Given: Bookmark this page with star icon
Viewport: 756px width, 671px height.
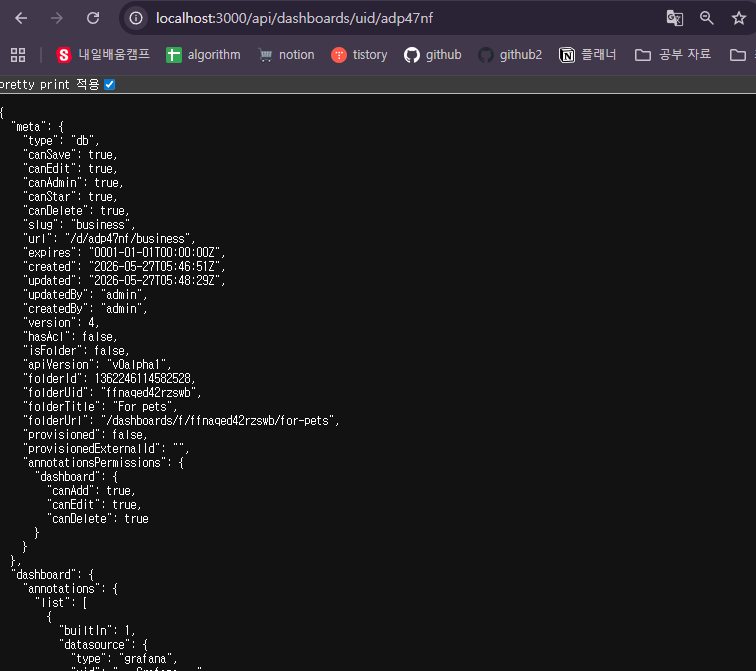Looking at the screenshot, I should click(x=739, y=18).
